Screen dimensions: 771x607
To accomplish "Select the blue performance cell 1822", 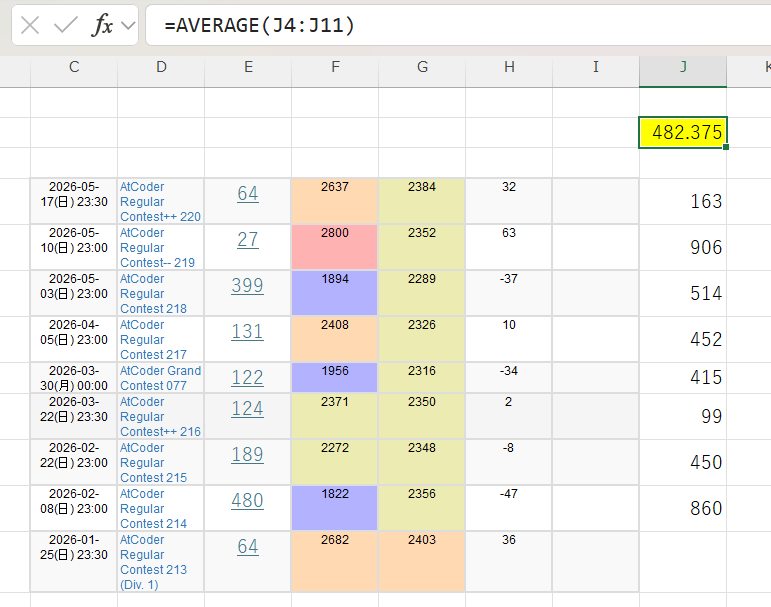I will [x=335, y=508].
